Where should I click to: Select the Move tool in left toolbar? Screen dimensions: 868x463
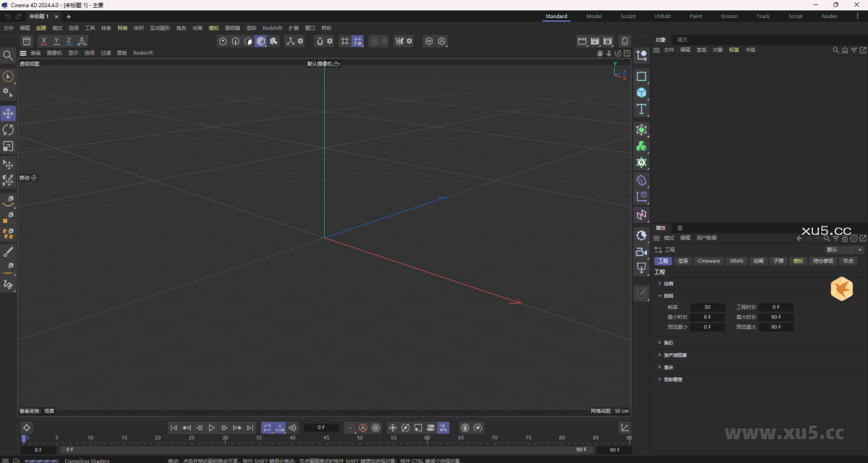(x=8, y=113)
